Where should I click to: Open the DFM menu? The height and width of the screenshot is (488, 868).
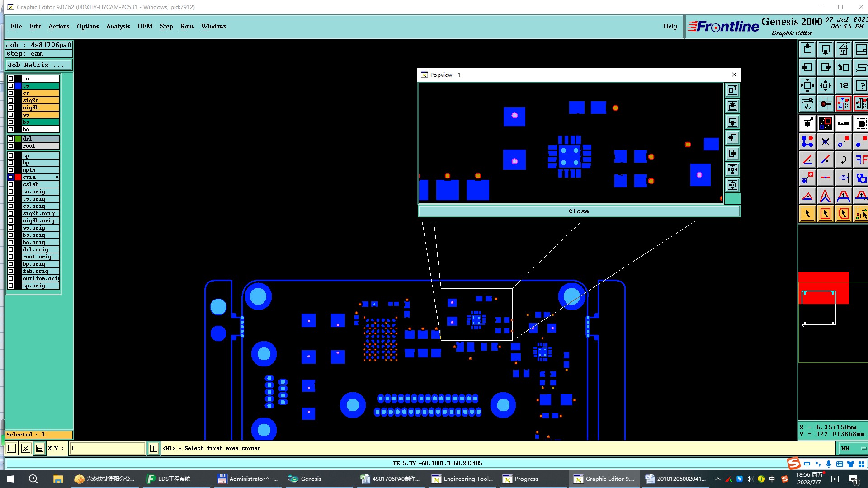tap(145, 26)
